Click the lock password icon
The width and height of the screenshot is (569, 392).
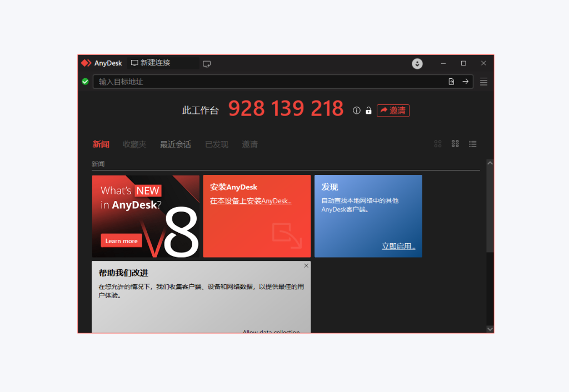pos(368,110)
